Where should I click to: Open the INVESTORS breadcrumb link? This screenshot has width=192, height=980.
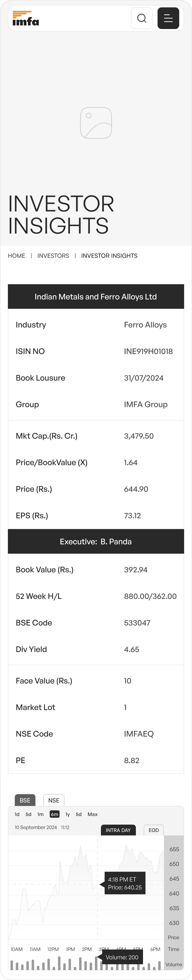[53, 256]
